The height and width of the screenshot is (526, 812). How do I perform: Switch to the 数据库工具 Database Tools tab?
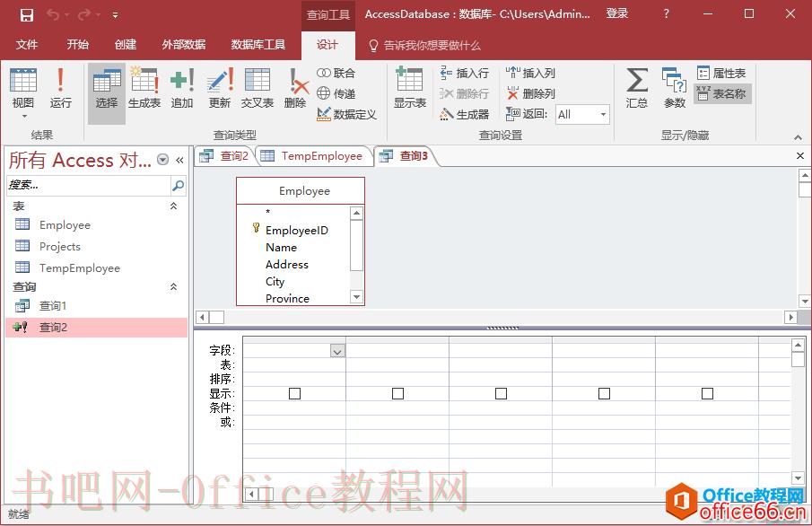coord(258,45)
